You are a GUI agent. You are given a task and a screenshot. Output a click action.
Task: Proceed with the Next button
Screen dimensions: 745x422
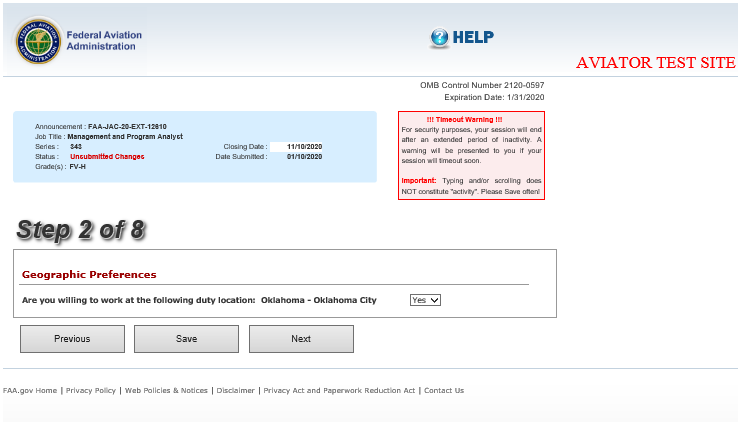coord(301,339)
